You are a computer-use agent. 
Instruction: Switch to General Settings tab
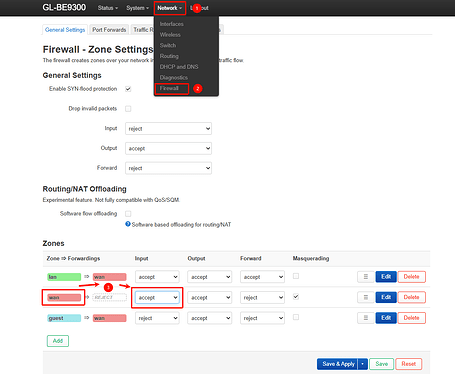tap(65, 30)
